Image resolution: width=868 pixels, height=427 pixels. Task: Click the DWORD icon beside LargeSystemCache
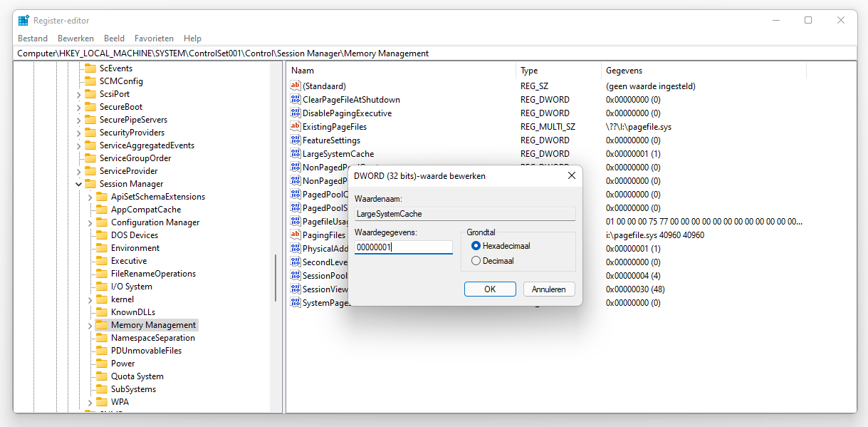click(296, 153)
